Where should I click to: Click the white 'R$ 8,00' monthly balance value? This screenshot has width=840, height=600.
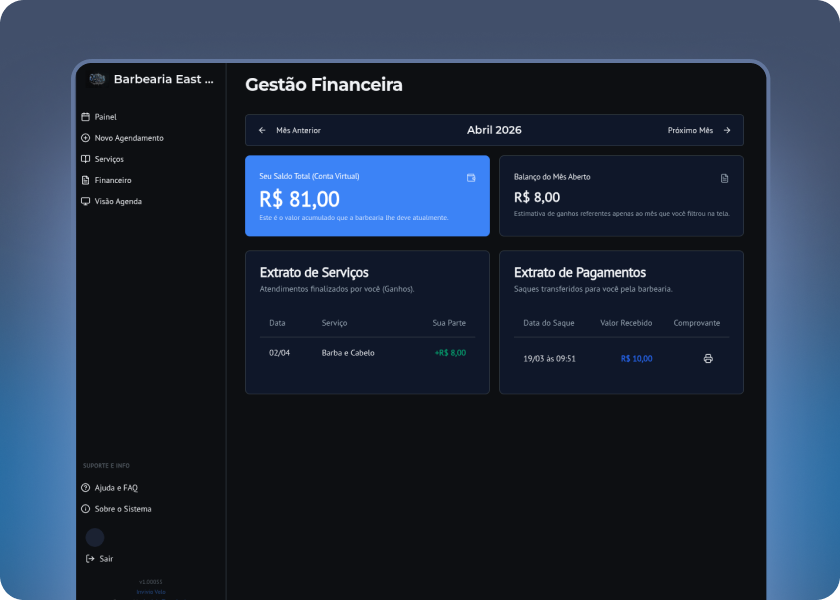point(537,197)
